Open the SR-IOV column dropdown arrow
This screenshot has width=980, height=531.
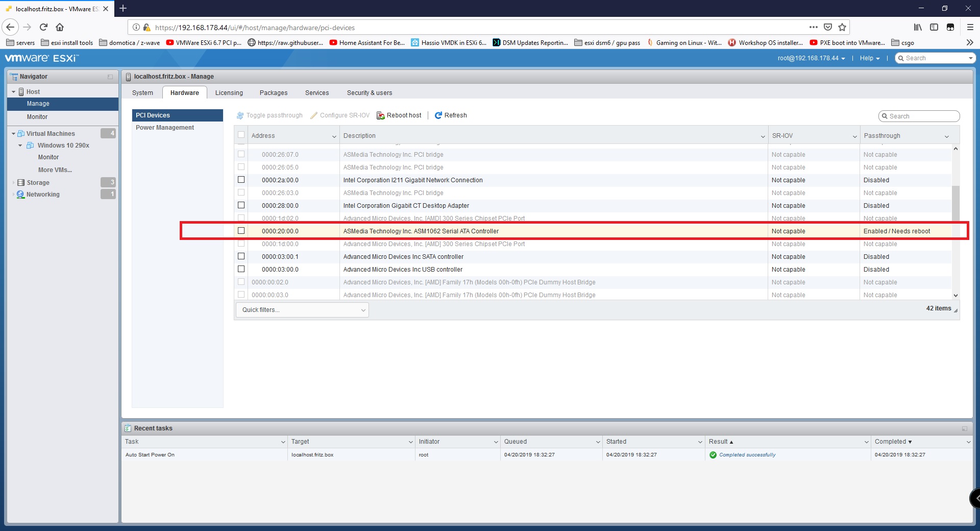[855, 136]
